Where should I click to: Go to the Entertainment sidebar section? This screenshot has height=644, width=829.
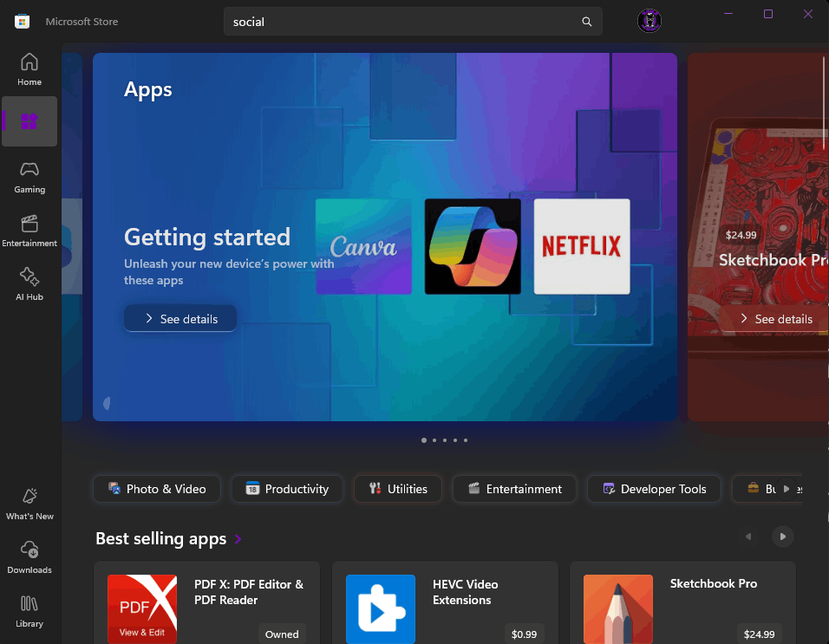(29, 231)
